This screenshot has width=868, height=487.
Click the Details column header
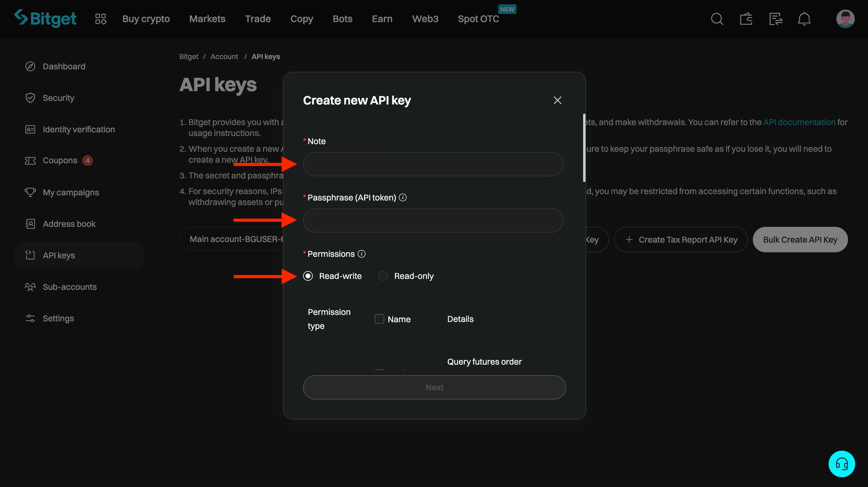(x=460, y=319)
